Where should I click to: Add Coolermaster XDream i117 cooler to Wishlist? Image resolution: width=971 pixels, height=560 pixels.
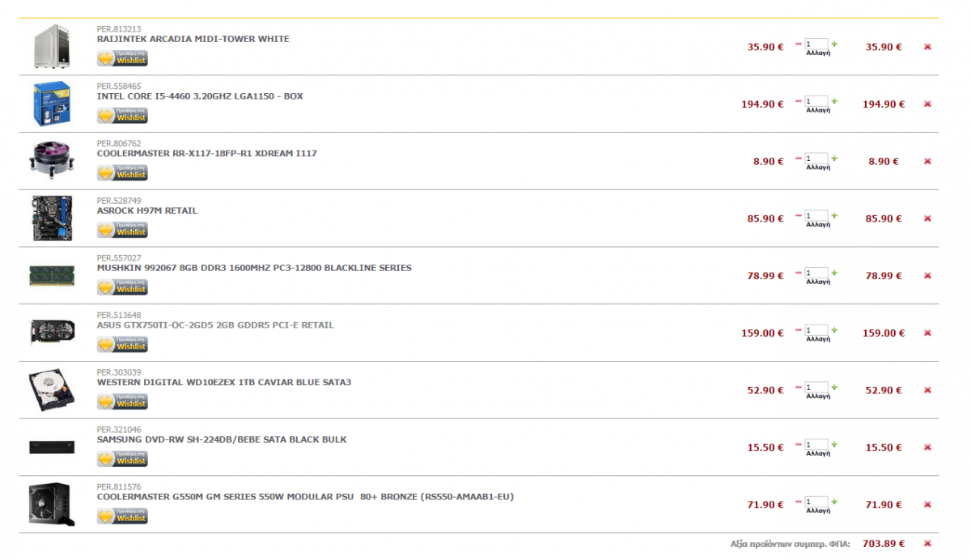pos(122,173)
